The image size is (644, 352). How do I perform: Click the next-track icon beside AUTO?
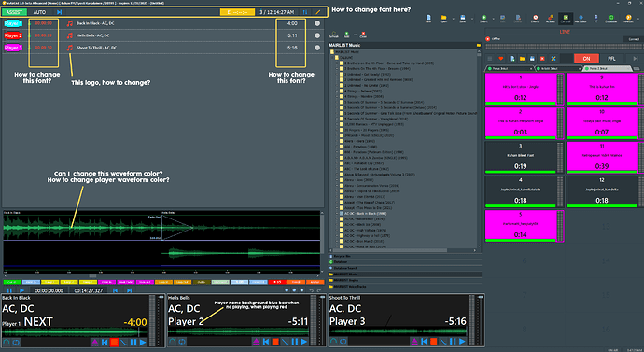click(59, 12)
